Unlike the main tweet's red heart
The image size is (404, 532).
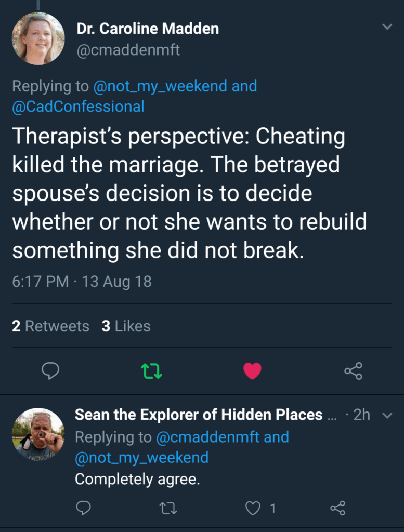252,371
